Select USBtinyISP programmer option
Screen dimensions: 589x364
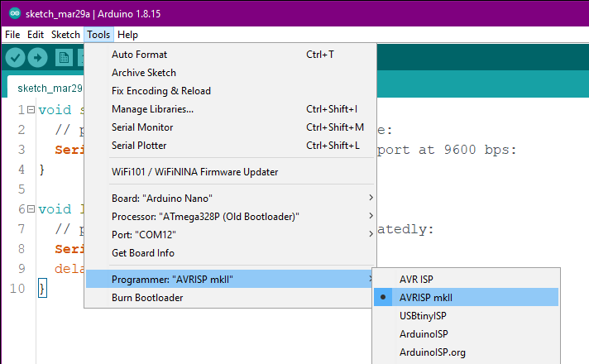click(x=424, y=315)
